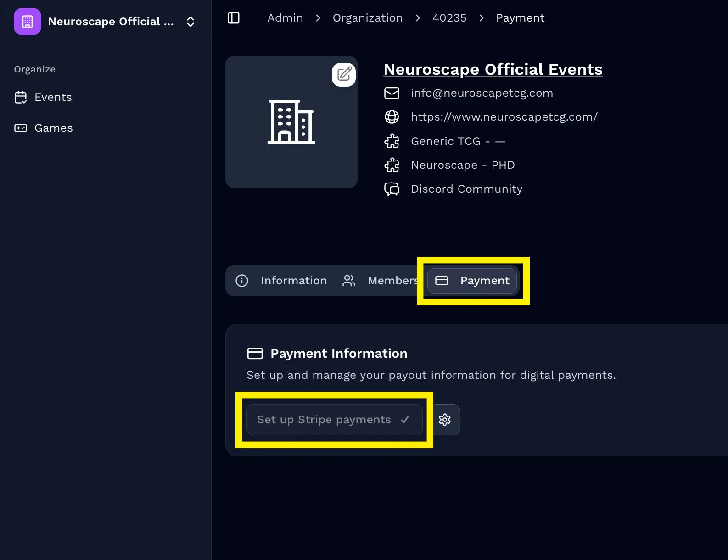Click the Payment Information card icon
728x560 pixels.
(255, 353)
